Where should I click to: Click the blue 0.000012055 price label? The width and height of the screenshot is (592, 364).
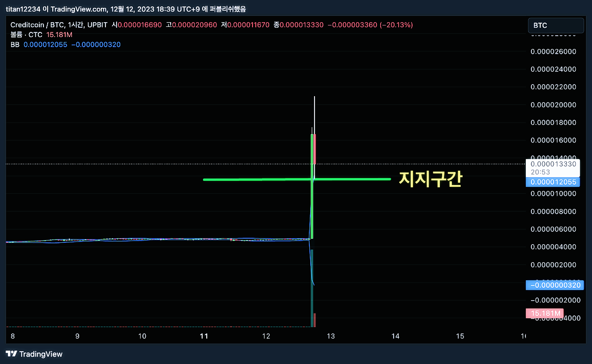(553, 182)
